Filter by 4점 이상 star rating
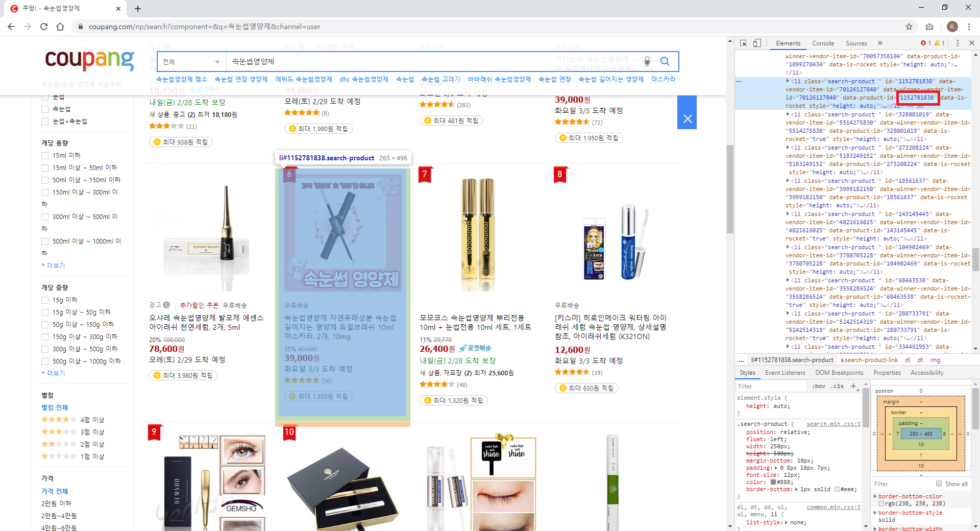Image resolution: width=980 pixels, height=531 pixels. coord(73,420)
